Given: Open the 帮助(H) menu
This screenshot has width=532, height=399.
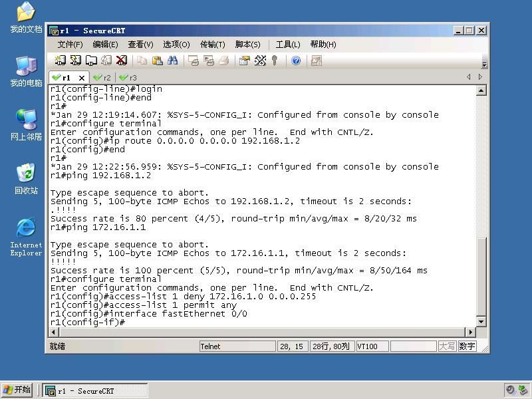Looking at the screenshot, I should coord(323,45).
